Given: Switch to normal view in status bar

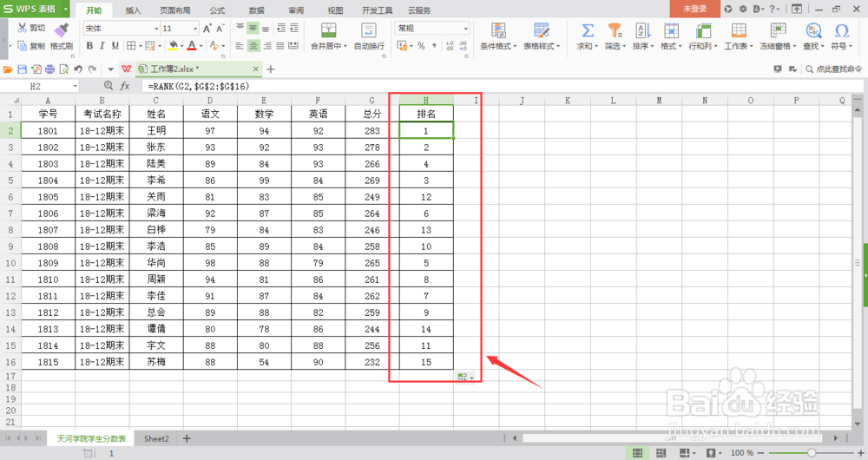Looking at the screenshot, I should tap(638, 453).
